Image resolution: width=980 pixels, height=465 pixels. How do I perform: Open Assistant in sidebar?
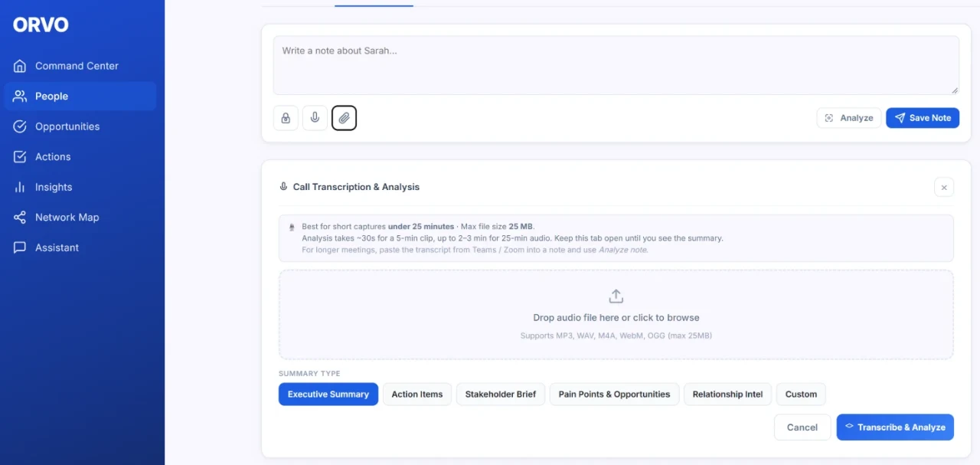[80, 247]
